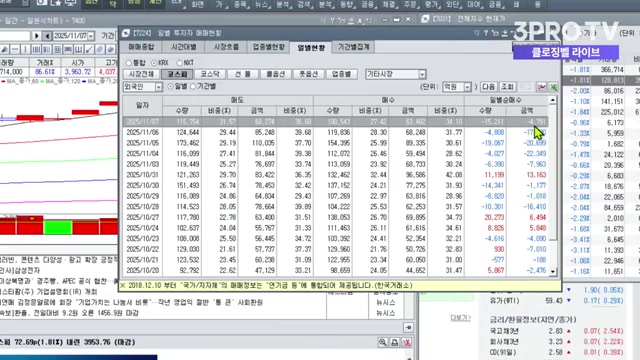Click the CD(91일) row label

503,352
